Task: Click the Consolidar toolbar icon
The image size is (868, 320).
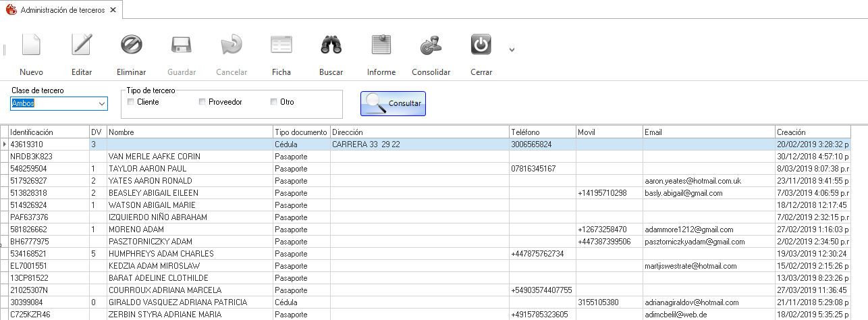Action: [431, 45]
